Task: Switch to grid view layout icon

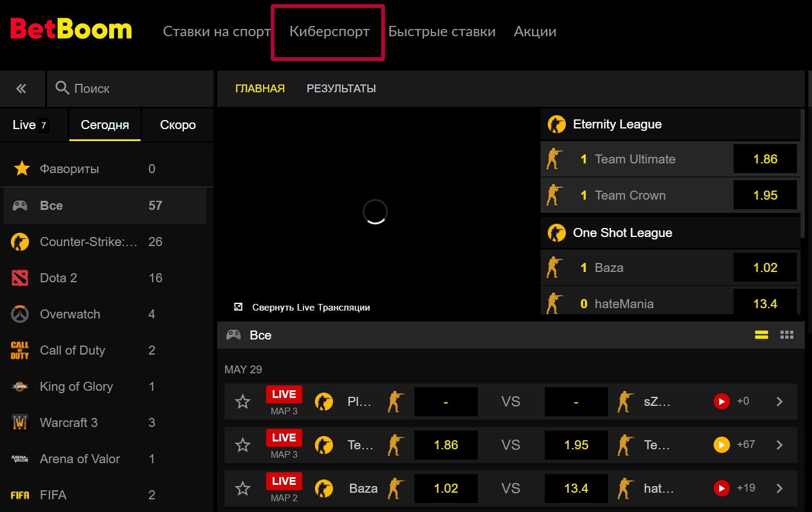Action: click(787, 335)
